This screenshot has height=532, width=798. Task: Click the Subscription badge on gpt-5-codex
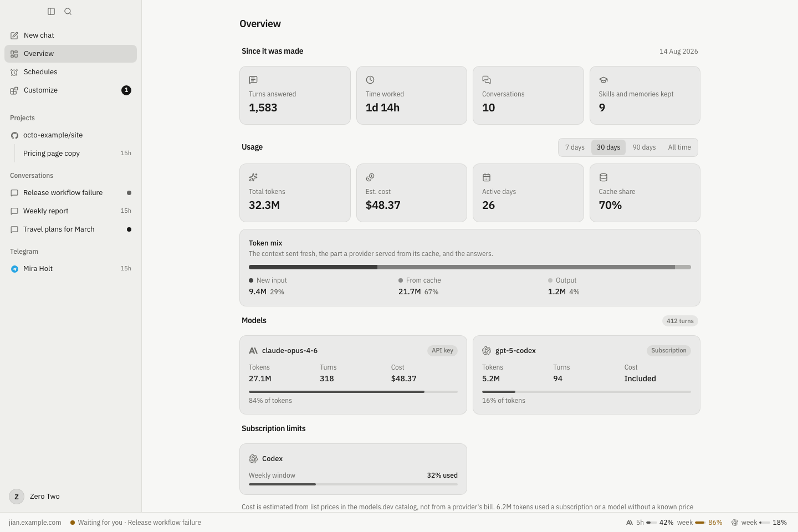(x=669, y=351)
